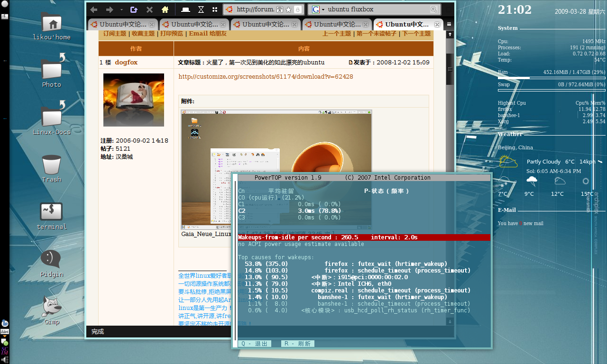
Task: Open the tab list button beside the tabs
Action: [449, 24]
